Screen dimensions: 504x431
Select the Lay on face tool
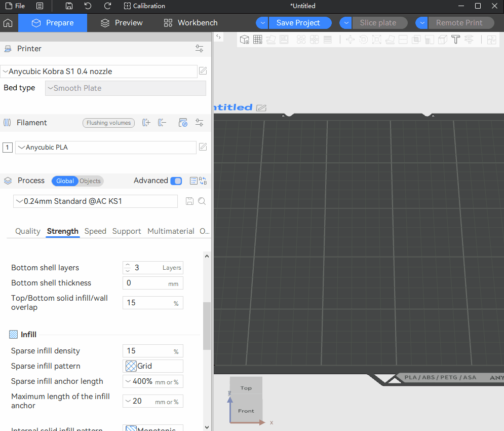(390, 40)
